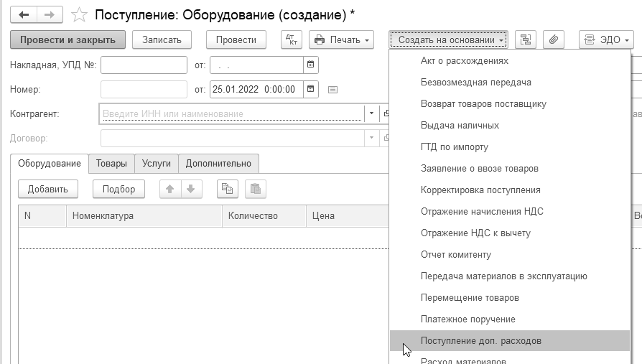Copy rows with the copy icon
Screen dimensions: 642x364
[x=227, y=189]
